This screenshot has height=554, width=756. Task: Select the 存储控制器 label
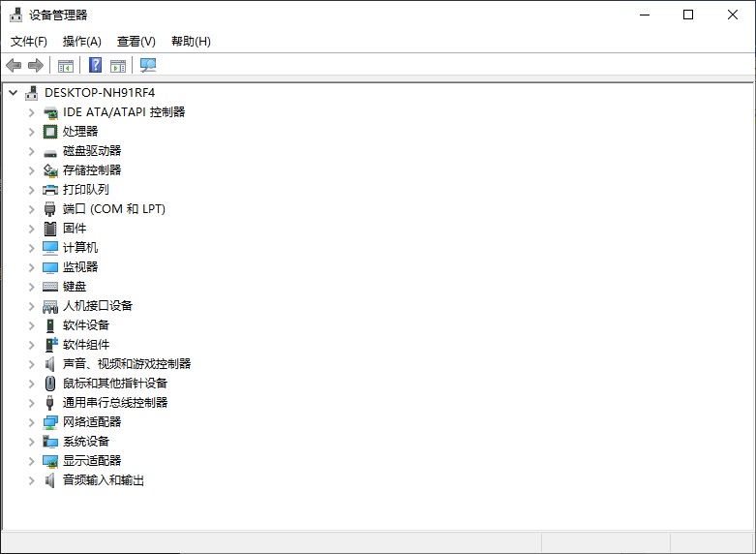[92, 170]
